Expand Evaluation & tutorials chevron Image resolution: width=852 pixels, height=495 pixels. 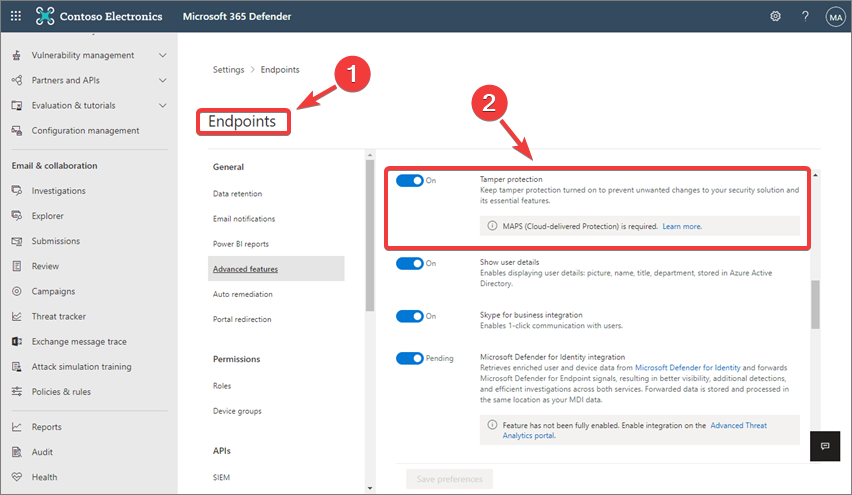pyautogui.click(x=162, y=105)
